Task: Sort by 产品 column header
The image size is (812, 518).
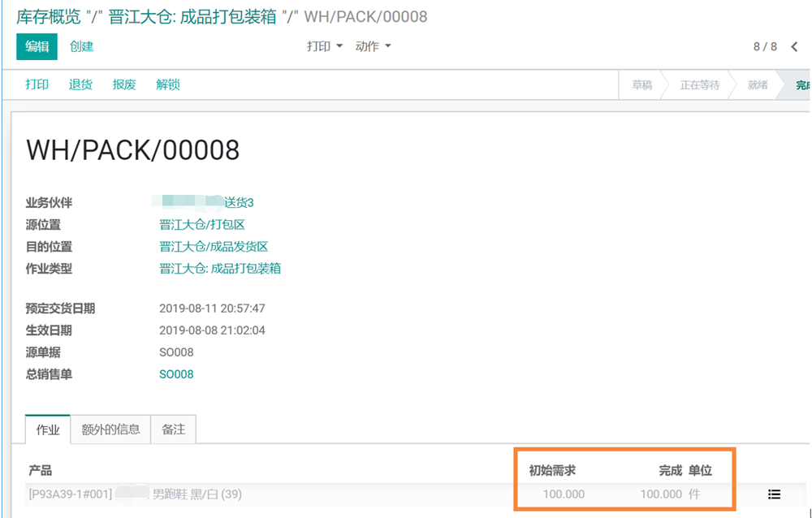Action: (x=41, y=470)
